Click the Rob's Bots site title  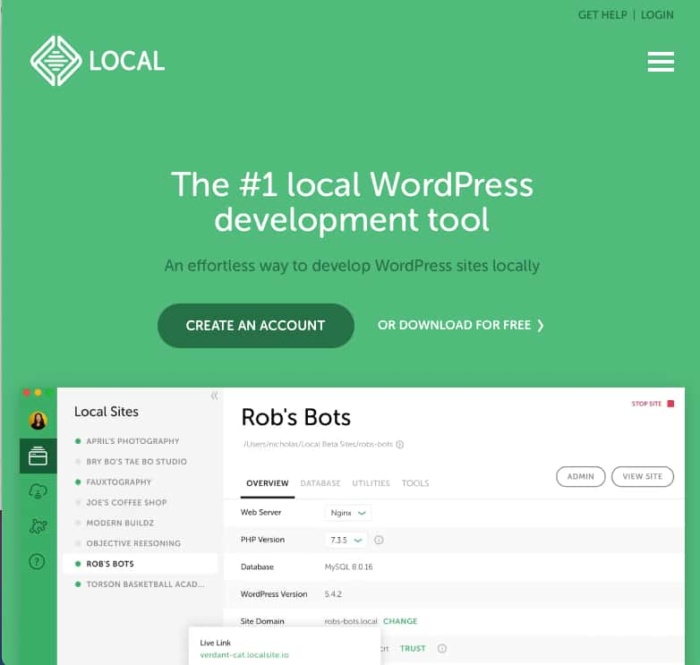[296, 418]
